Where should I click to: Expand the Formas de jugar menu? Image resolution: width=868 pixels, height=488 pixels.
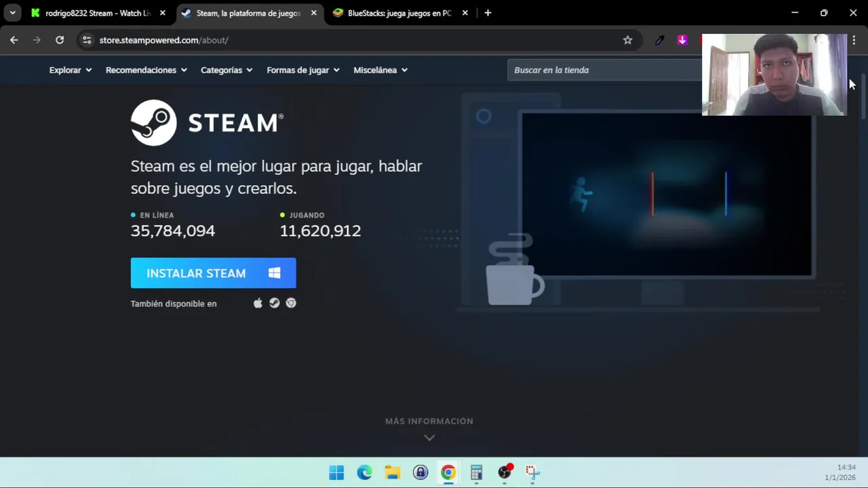point(303,70)
